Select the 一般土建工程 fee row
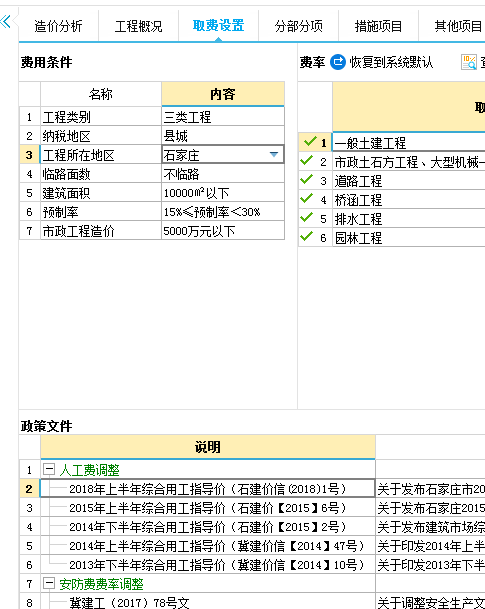Viewport: 485px width, 609px height. (x=409, y=143)
